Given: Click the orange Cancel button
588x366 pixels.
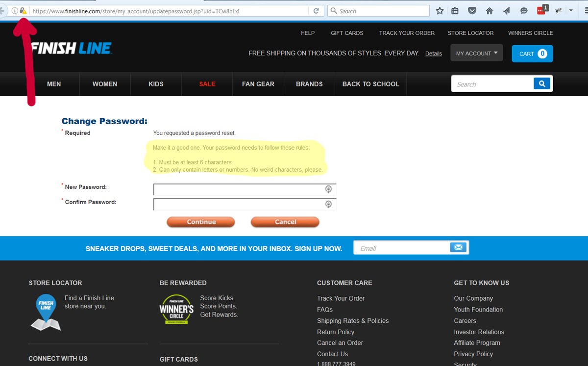Looking at the screenshot, I should [285, 222].
